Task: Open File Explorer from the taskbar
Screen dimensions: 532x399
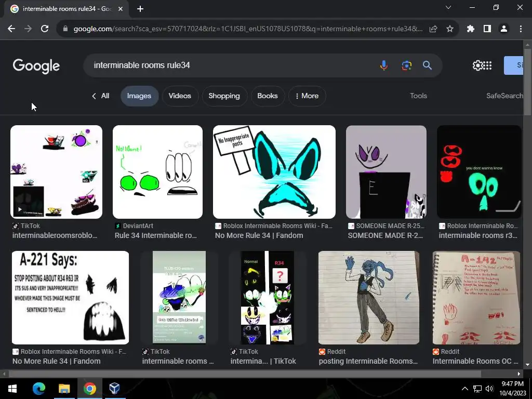Action: pyautogui.click(x=64, y=389)
